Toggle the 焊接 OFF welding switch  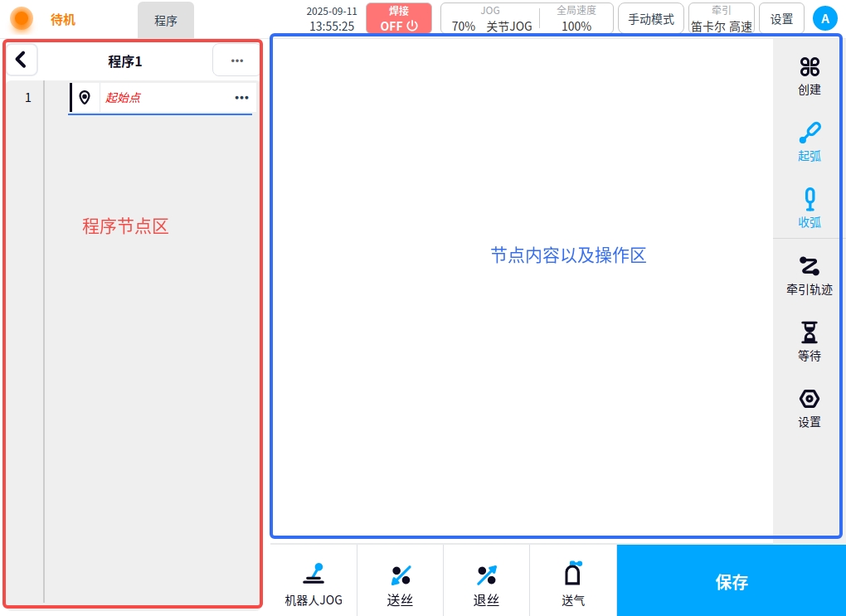(x=399, y=18)
